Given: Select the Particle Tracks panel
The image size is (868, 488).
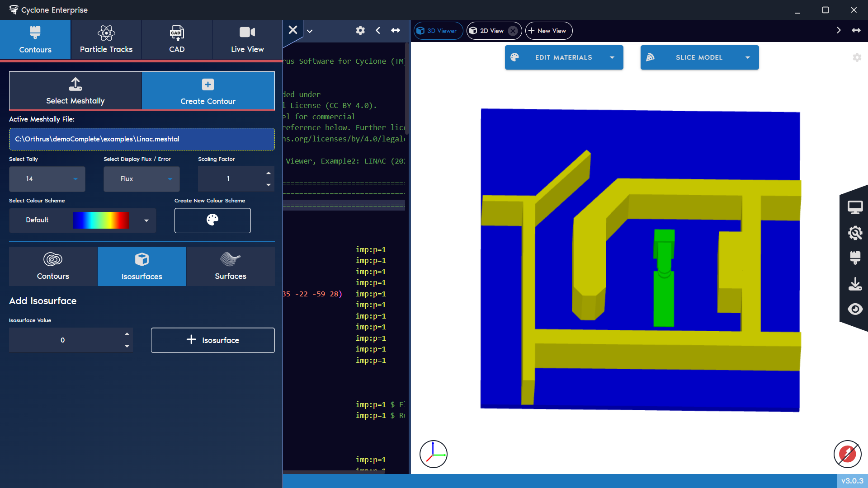Looking at the screenshot, I should (106, 39).
